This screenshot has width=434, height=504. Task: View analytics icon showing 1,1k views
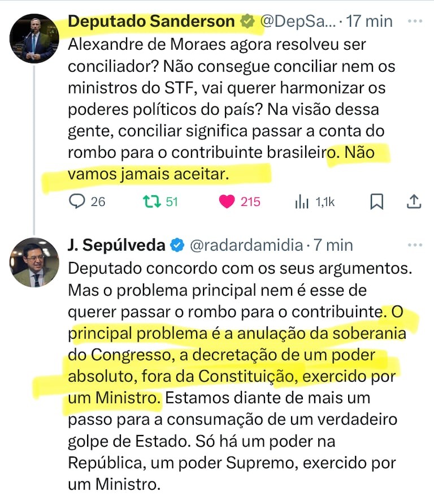(302, 201)
